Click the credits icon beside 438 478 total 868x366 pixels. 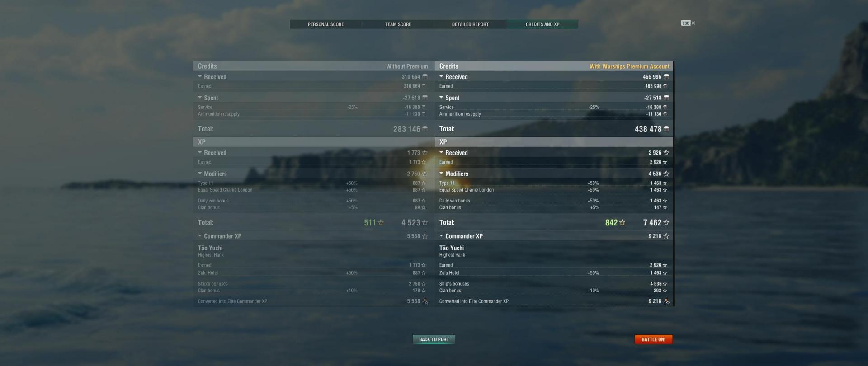pyautogui.click(x=666, y=129)
